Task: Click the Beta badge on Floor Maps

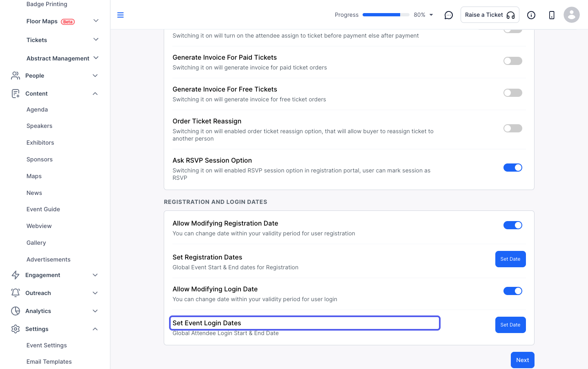Action: tap(68, 22)
